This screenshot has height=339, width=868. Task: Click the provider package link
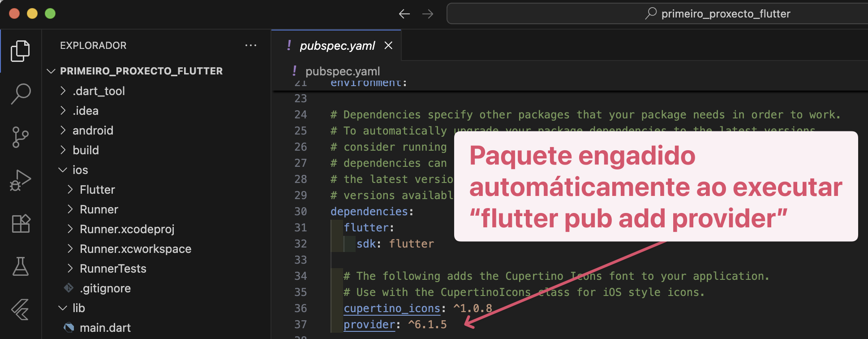pos(369,325)
